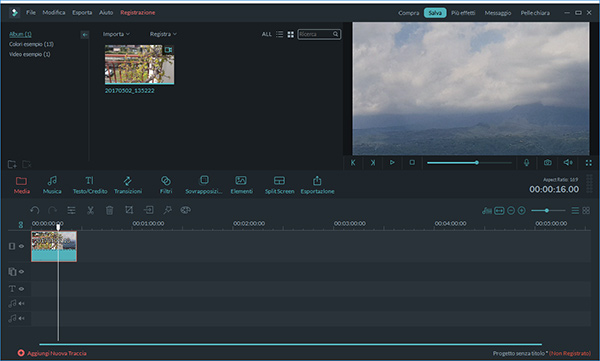The width and height of the screenshot is (600, 361).
Task: Click the search magnifier icon
Action: 336,34
